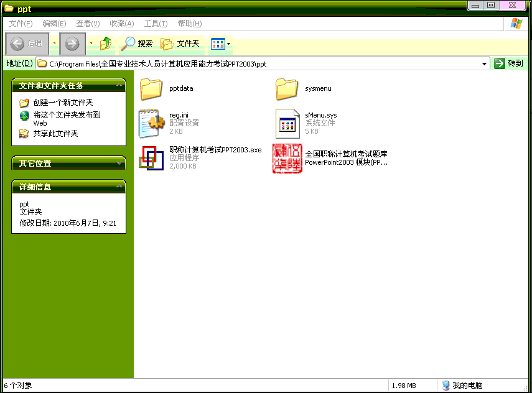Open 全国职称计算机考试题库 PowerPoint2003 模块 file

(x=287, y=159)
